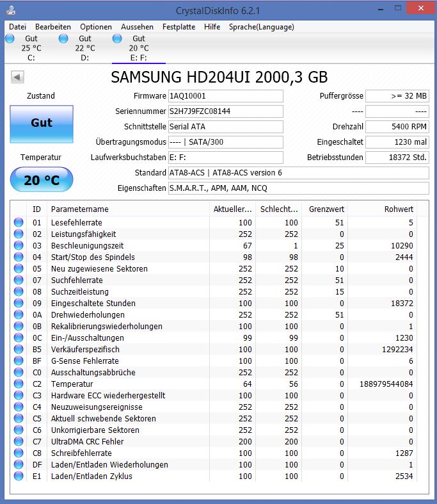Click the SAMSUNG HD204UI 2000,3 GB title
The width and height of the screenshot is (437, 504).
219,77
